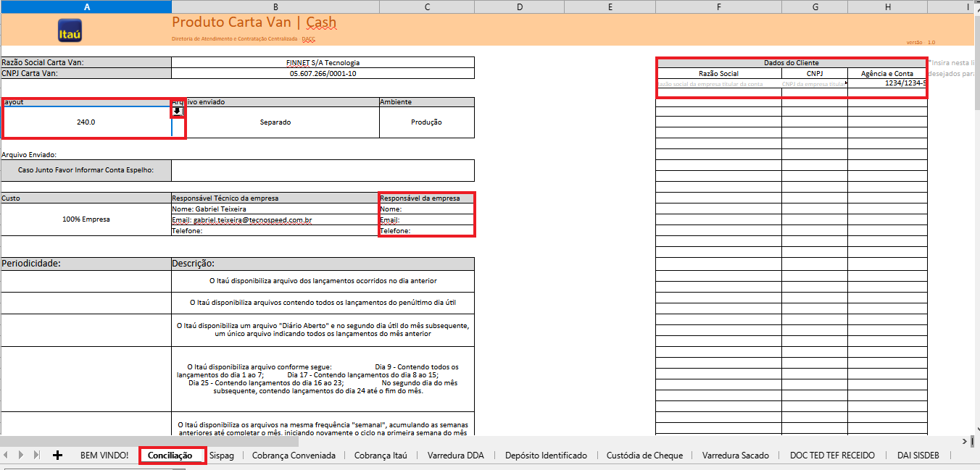The height and width of the screenshot is (470, 980).
Task: Select the Layout cell showing 240.0
Action: coord(86,122)
